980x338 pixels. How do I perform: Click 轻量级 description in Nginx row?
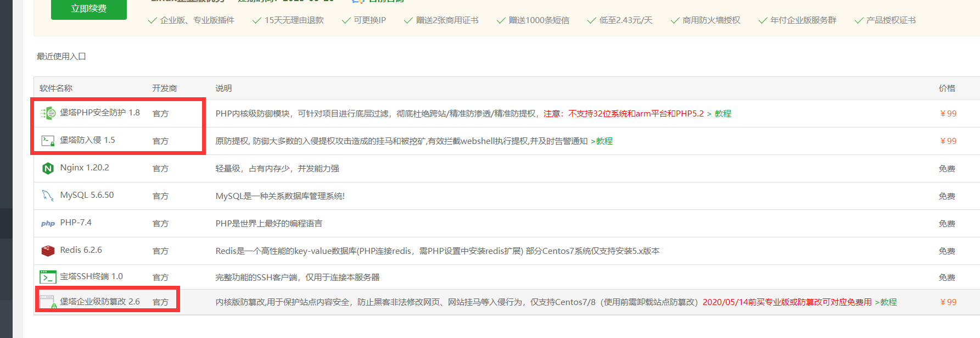click(x=277, y=169)
